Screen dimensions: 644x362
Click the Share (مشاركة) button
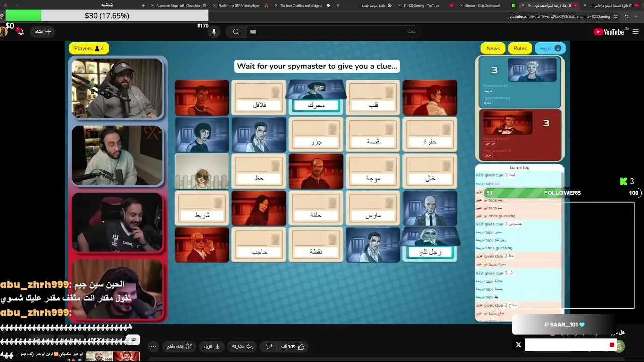click(x=242, y=346)
